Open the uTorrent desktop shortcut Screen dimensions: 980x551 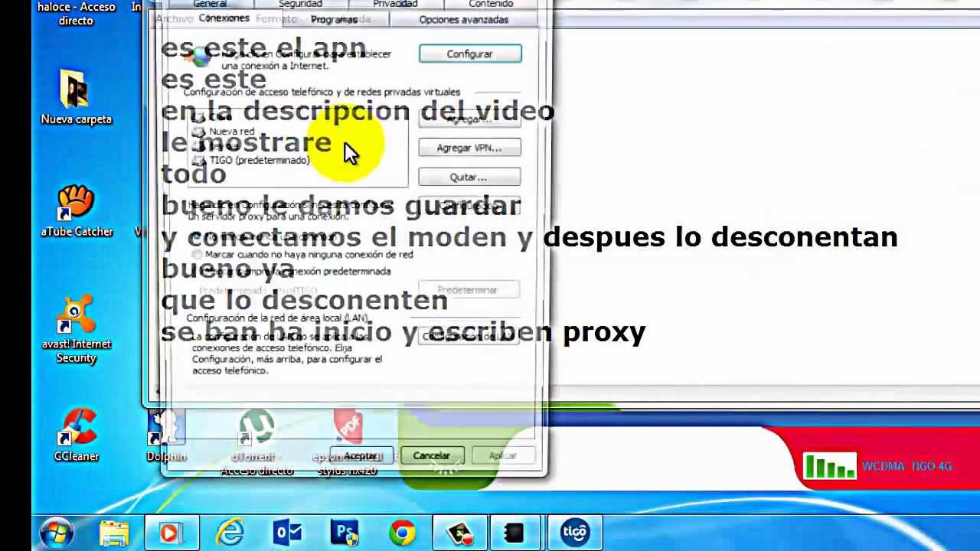point(256,442)
